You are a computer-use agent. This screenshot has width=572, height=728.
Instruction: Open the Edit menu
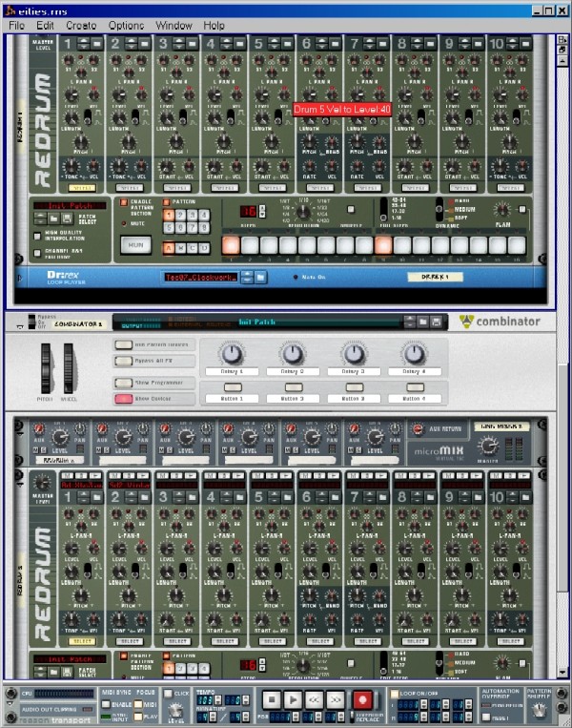(45, 26)
